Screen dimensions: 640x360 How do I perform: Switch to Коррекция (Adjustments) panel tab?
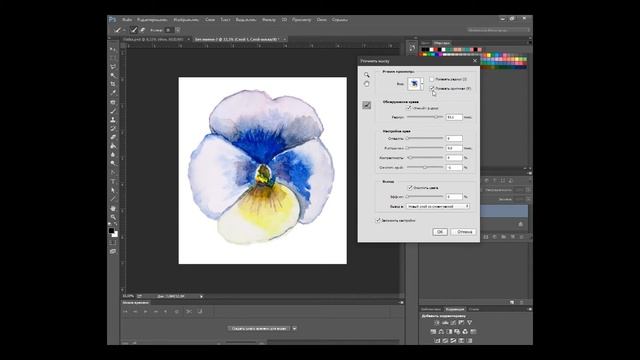pyautogui.click(x=455, y=309)
